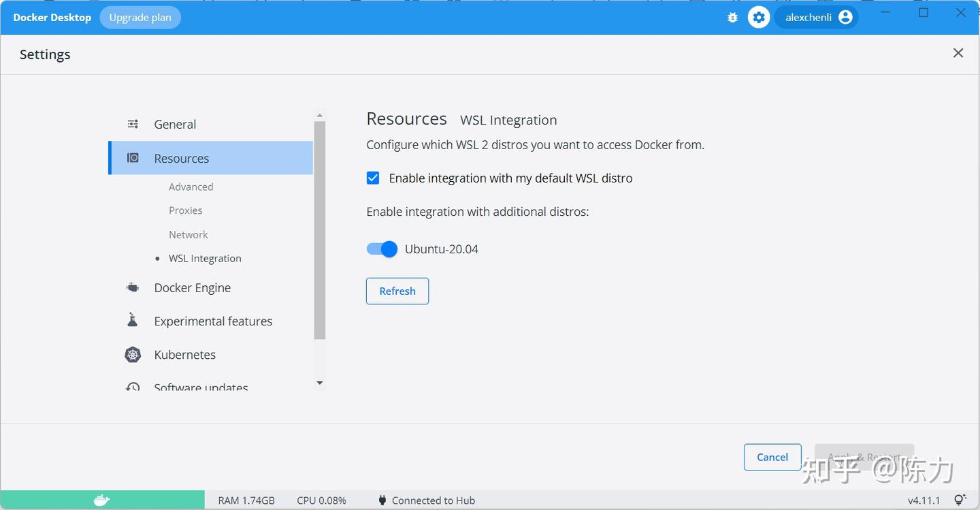The height and width of the screenshot is (510, 980).
Task: Click the Connected to Hub plug icon
Action: pyautogui.click(x=382, y=500)
